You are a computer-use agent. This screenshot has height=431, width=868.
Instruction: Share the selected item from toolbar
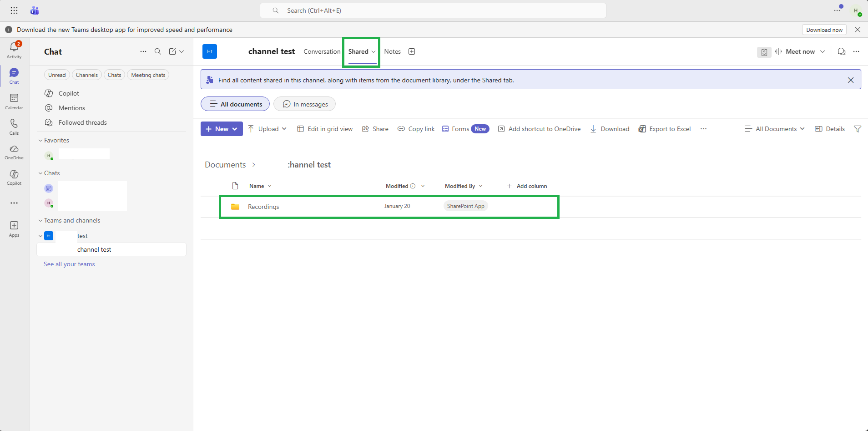(375, 129)
